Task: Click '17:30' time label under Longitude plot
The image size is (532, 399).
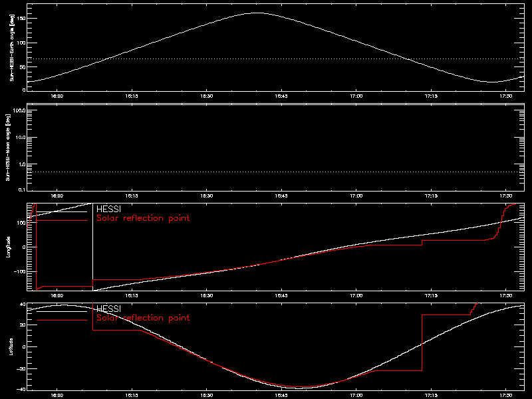Action: point(505,296)
